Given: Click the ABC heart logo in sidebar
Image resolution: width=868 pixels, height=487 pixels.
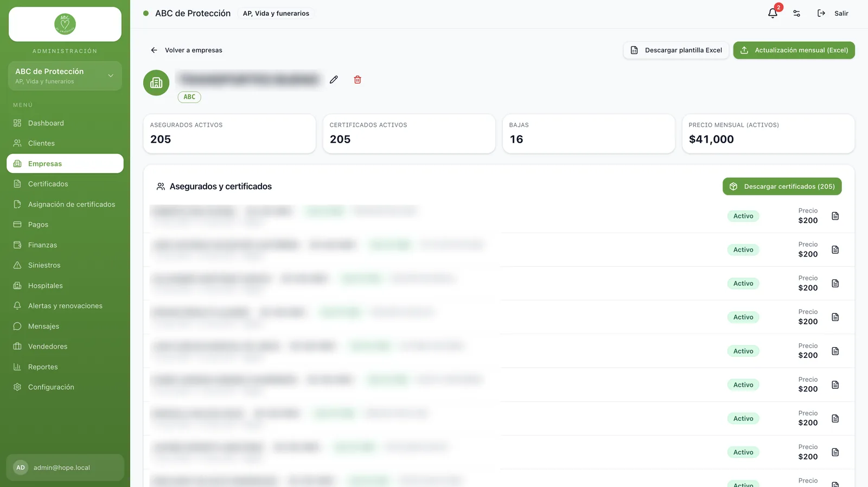Looking at the screenshot, I should point(65,24).
